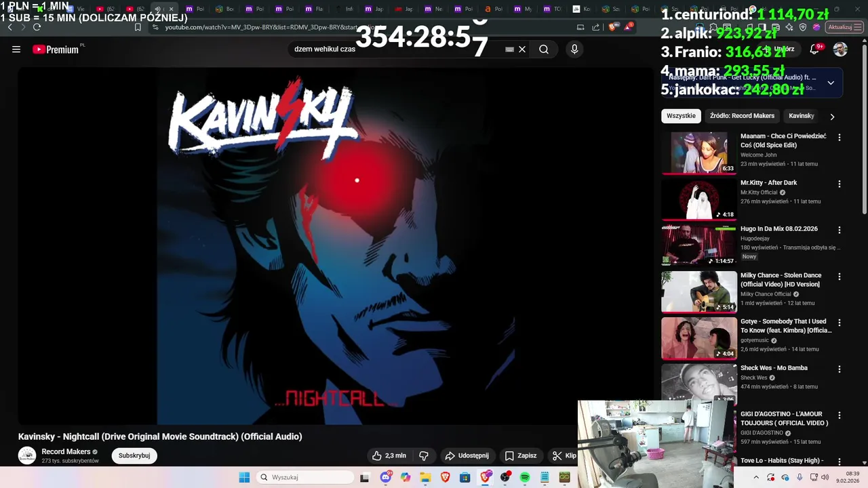Subscribe to Record Makers channel
Image resolution: width=868 pixels, height=488 pixels.
point(134,455)
